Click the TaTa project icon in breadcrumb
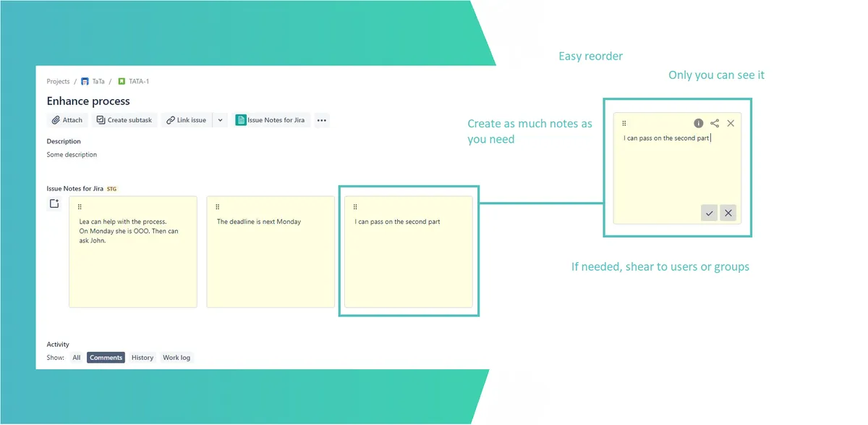The width and height of the screenshot is (868, 425). [85, 82]
